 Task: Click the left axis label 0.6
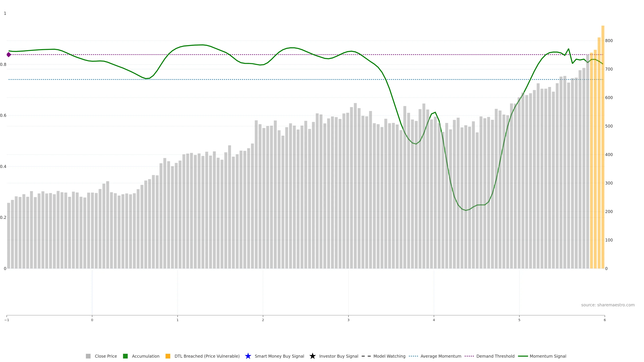(x=3, y=115)
